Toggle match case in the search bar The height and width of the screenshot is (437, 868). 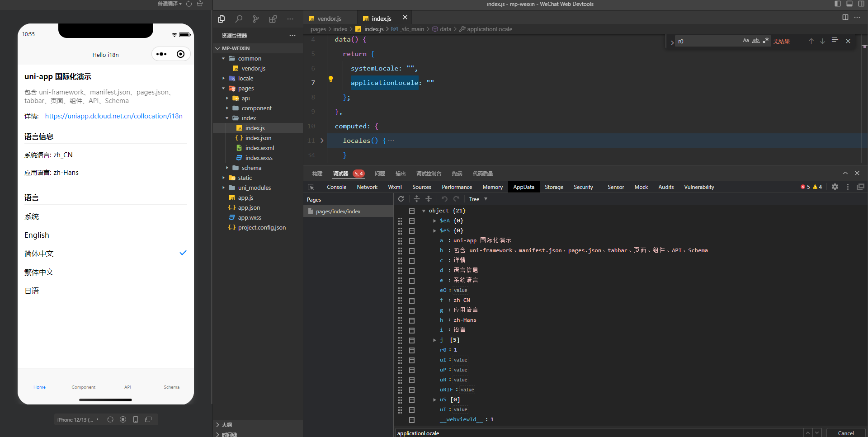tap(746, 40)
